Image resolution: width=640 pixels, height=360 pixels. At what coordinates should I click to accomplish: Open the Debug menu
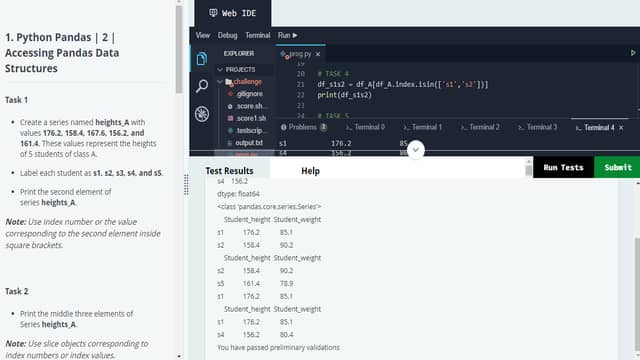tap(227, 36)
